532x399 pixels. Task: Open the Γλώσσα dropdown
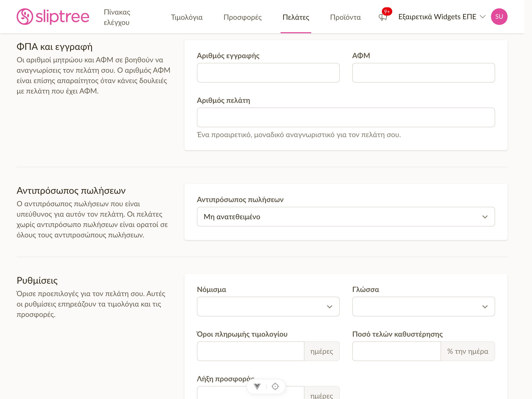click(x=423, y=307)
